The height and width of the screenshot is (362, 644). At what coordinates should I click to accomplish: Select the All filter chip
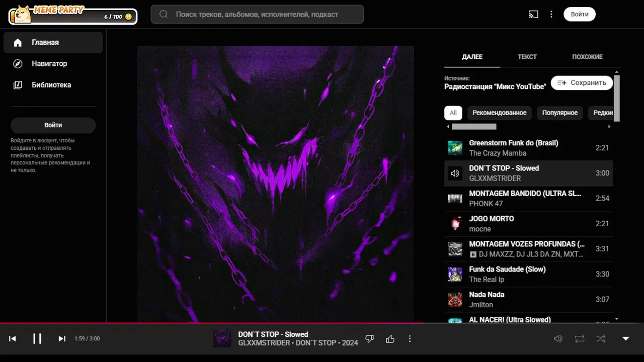click(453, 113)
